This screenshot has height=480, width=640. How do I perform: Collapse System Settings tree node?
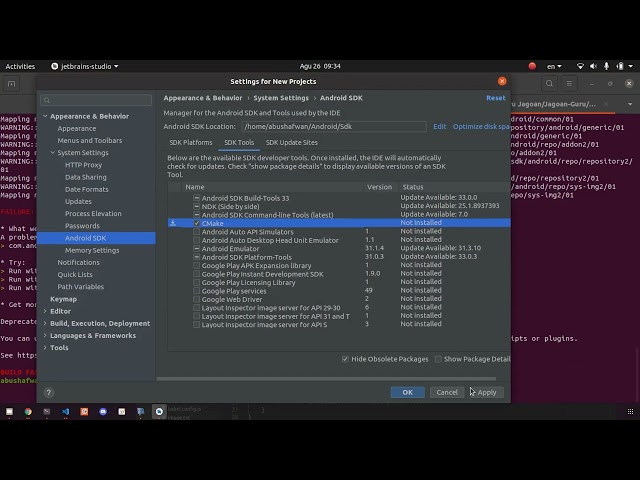coord(53,153)
